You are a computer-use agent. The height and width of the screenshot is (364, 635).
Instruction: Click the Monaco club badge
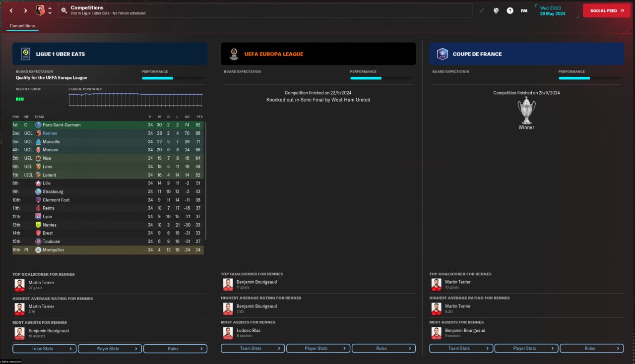(38, 150)
